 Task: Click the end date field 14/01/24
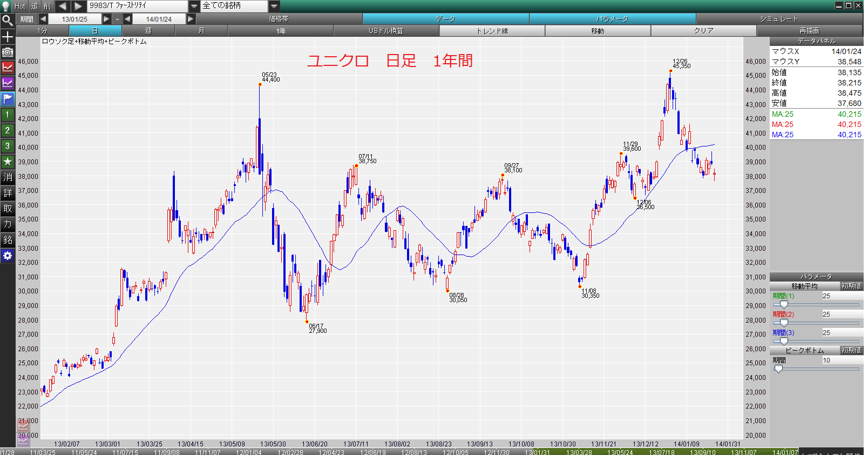159,19
